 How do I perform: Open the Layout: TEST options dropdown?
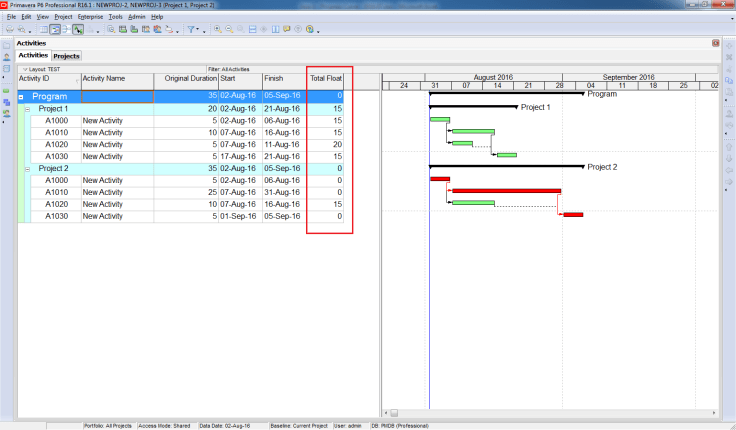coord(25,69)
